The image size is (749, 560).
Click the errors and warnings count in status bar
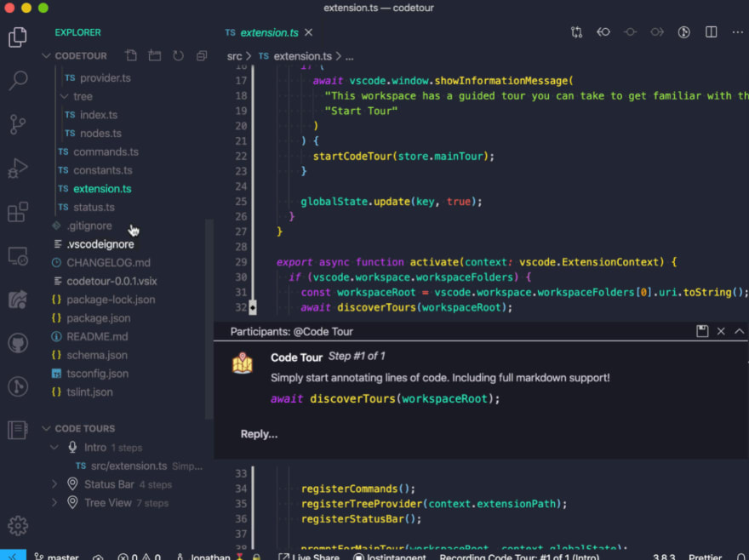[x=140, y=557]
